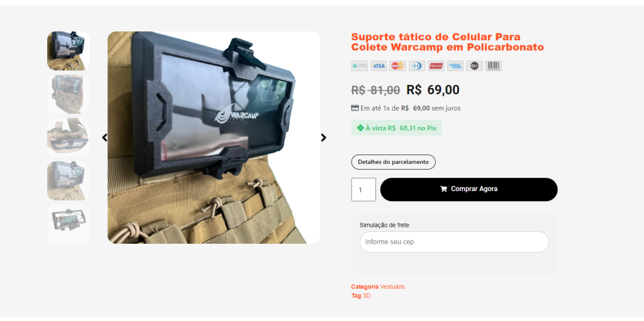Open Detalhes do parcelamento

coord(393,162)
